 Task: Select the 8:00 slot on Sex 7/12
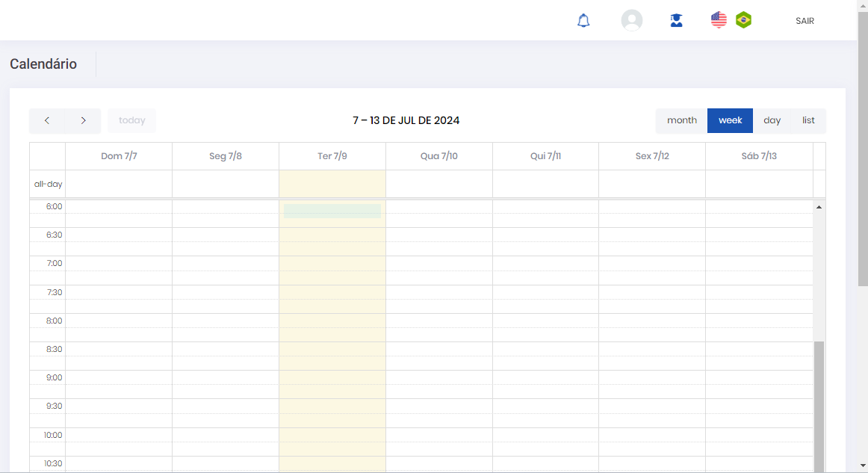[651, 321]
